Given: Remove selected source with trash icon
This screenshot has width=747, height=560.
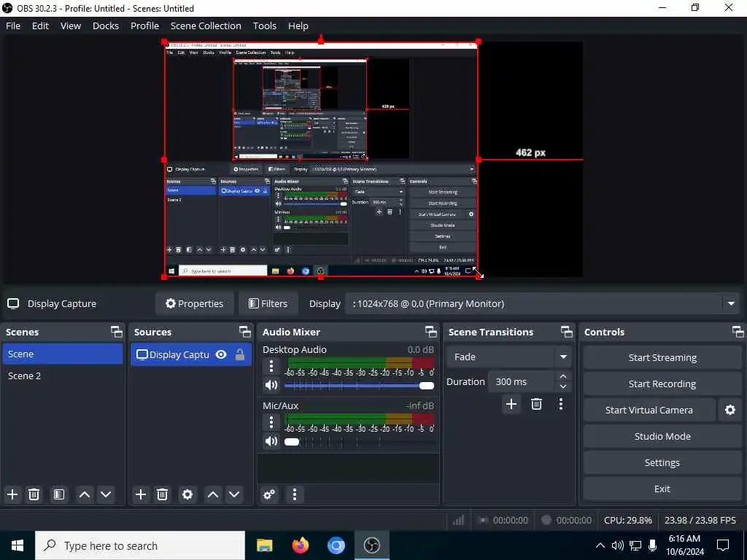Looking at the screenshot, I should point(162,494).
